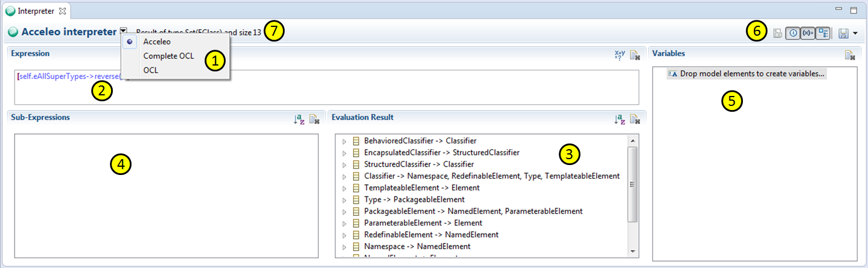
Task: Click the Evaluation Result scrollbar thumb
Action: point(632,184)
